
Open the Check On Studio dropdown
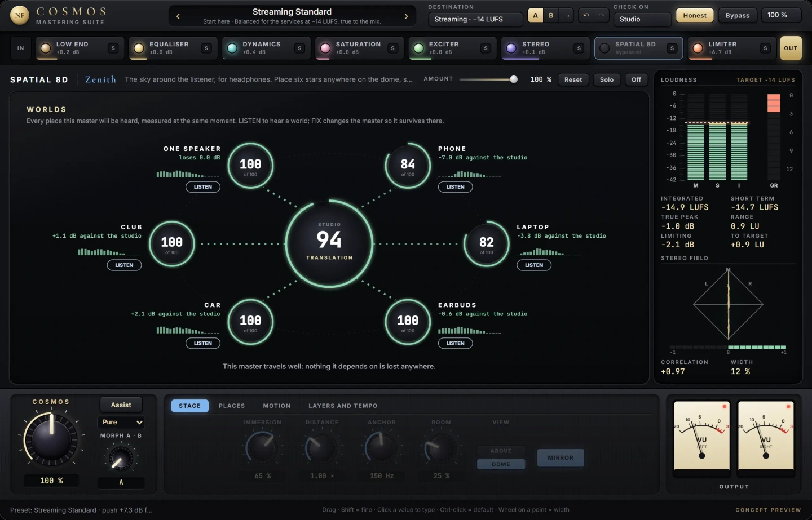(642, 19)
